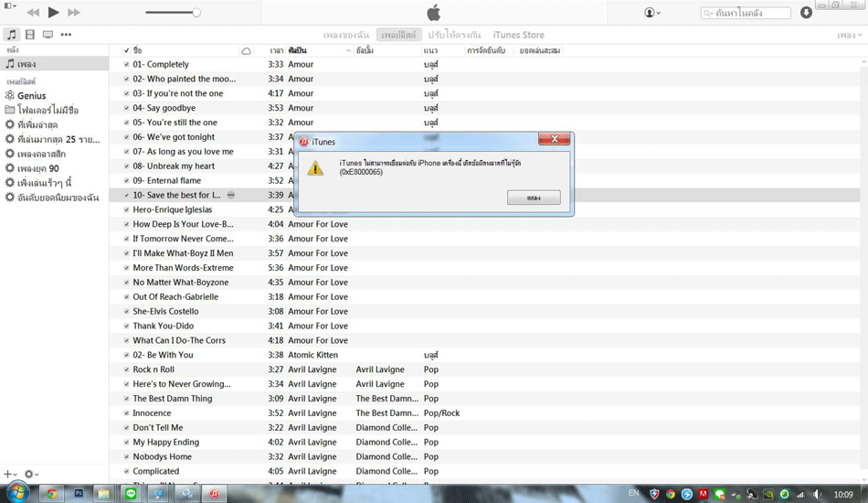Sort by the Album column header อัลบั้ม
The image size is (868, 503).
(x=387, y=50)
